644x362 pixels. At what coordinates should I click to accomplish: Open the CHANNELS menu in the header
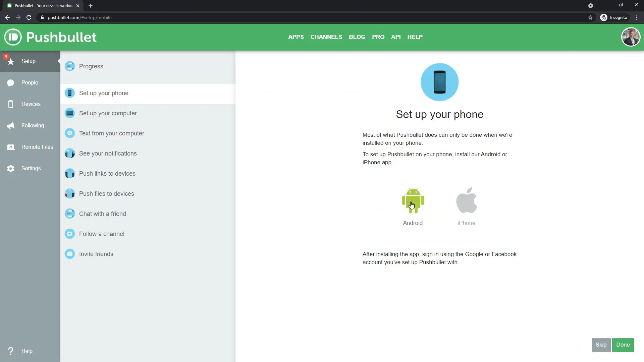[326, 37]
